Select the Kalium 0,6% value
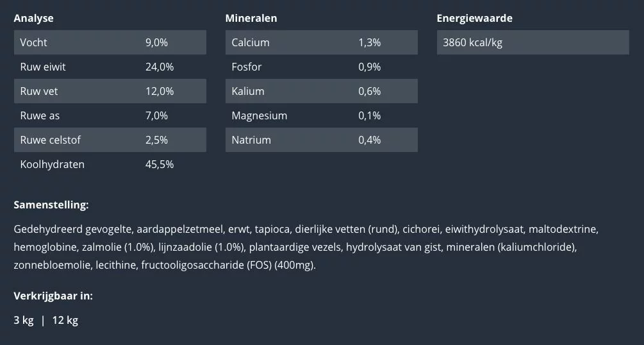The width and height of the screenshot is (644, 345). [369, 91]
